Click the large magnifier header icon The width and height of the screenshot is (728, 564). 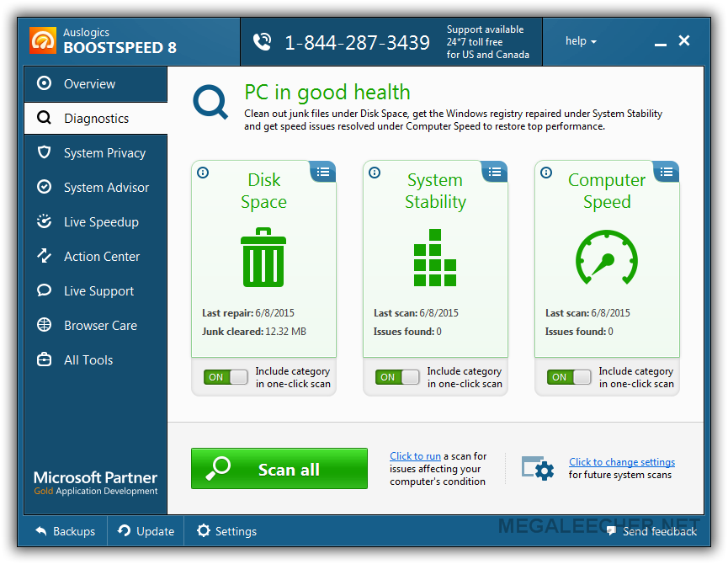[210, 102]
